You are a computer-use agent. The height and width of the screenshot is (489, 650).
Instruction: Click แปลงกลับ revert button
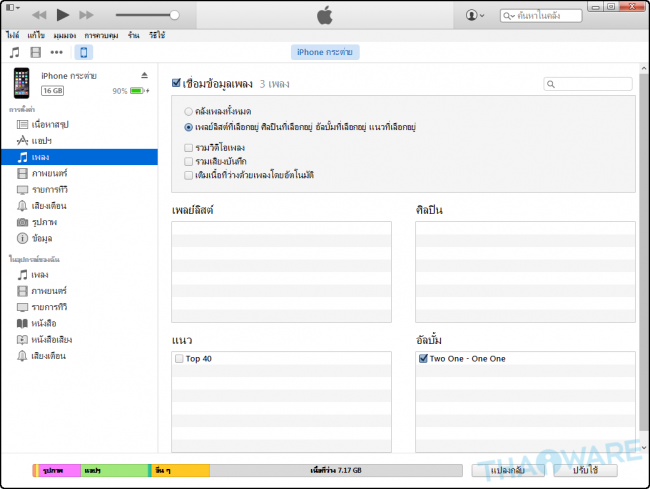coord(508,470)
